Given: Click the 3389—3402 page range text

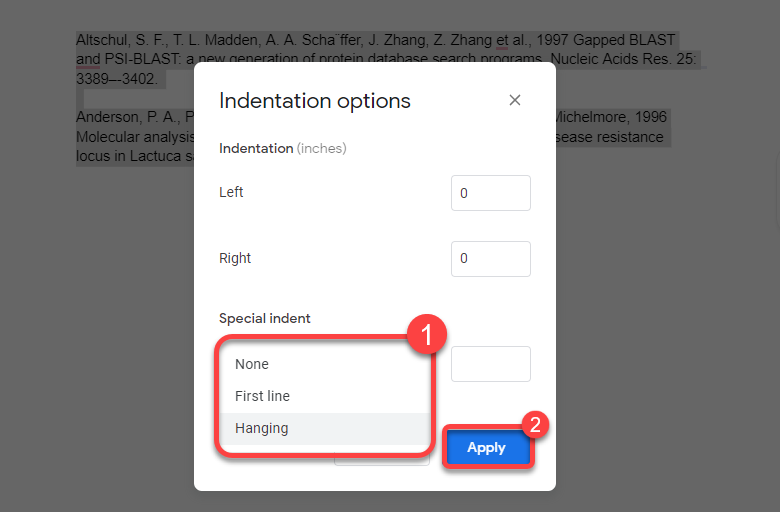Looking at the screenshot, I should coord(115,78).
